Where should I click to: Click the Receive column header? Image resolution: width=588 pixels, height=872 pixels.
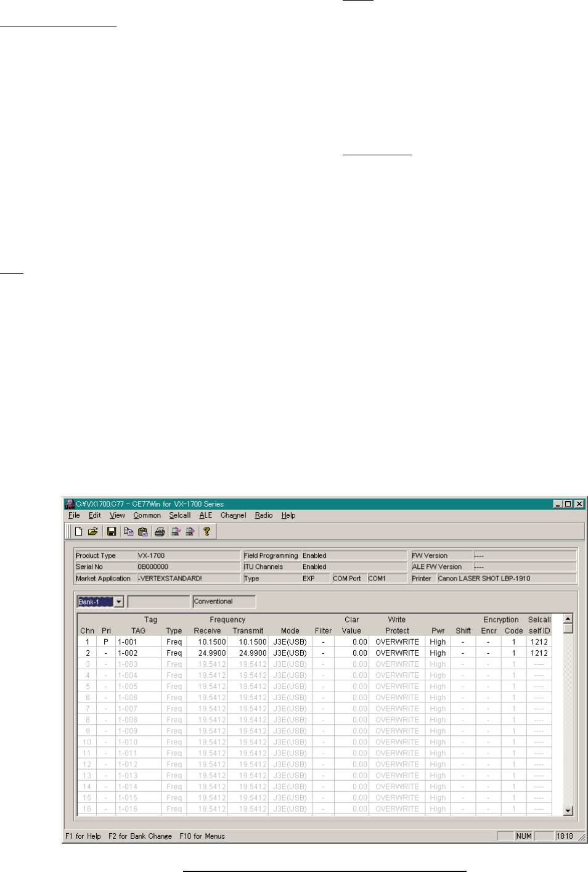pos(207,631)
